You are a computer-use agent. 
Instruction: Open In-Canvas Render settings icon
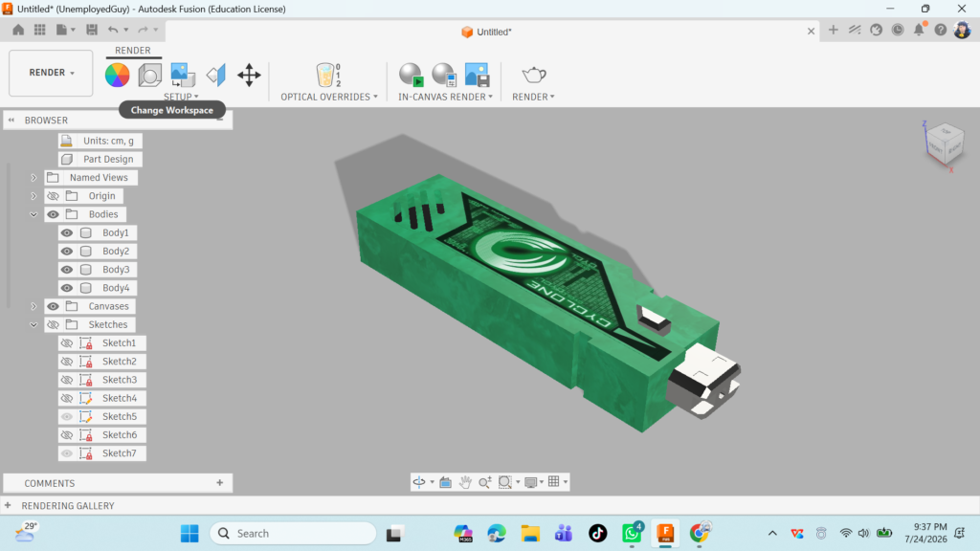pos(444,75)
